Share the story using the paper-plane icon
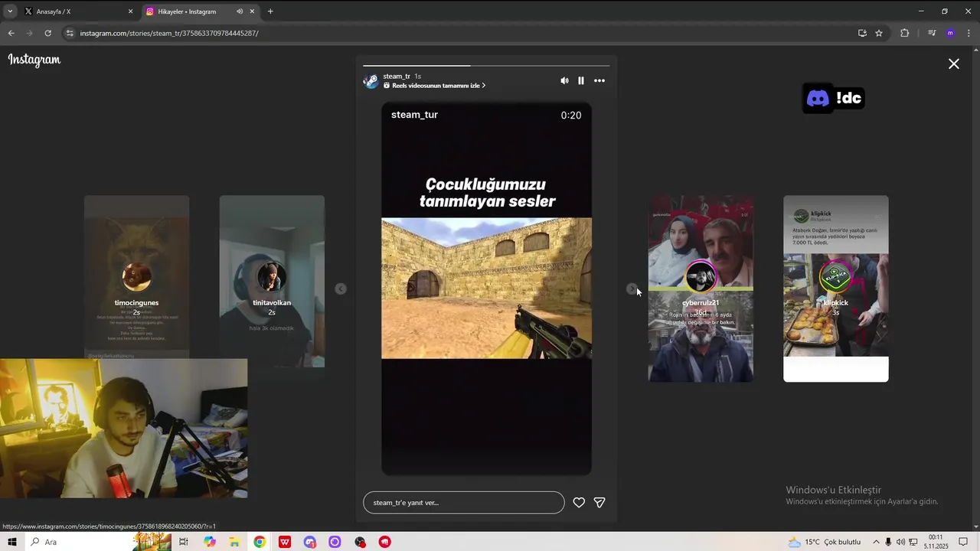 tap(599, 503)
